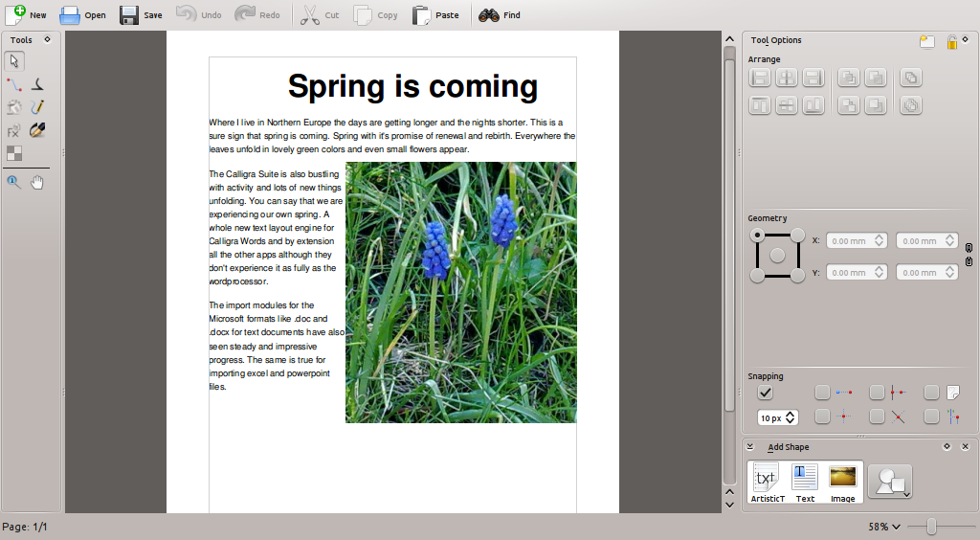Choose the path drawing tool
The image size is (980, 540).
click(x=14, y=84)
